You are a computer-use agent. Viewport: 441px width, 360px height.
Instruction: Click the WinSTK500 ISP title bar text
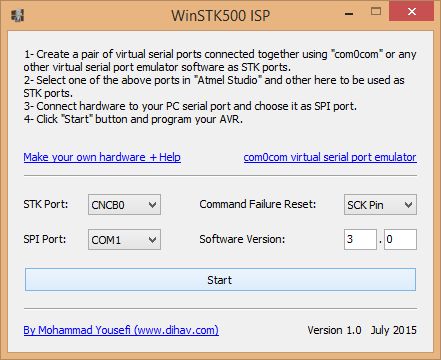220,16
